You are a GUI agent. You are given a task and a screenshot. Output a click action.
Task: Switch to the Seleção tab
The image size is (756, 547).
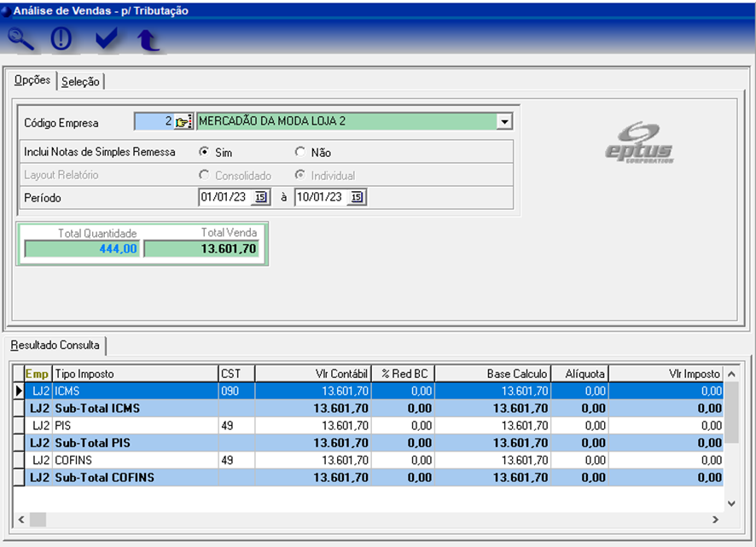tap(81, 81)
